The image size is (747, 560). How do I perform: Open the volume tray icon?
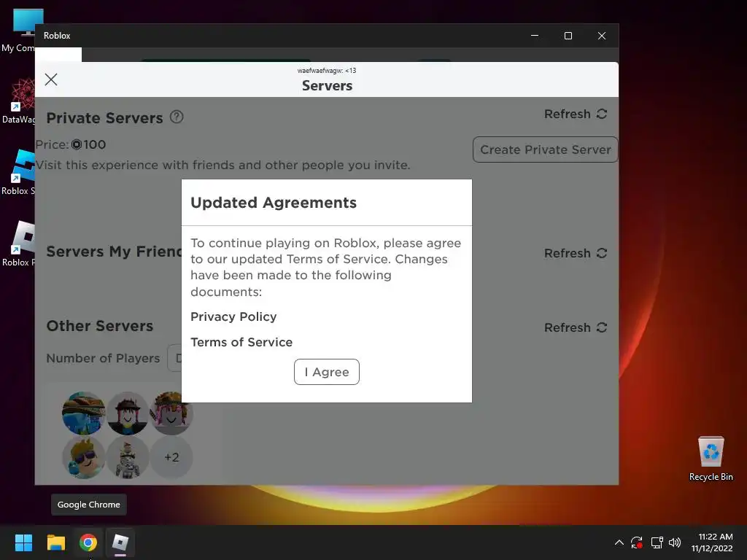[x=675, y=542]
